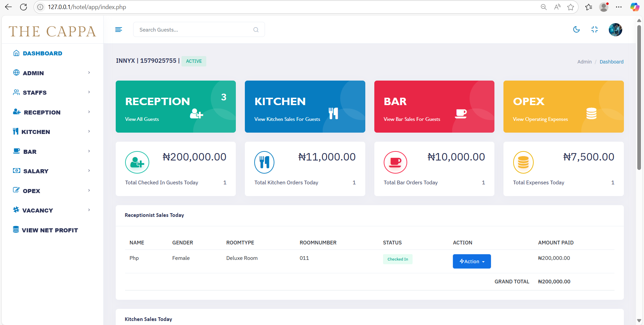Viewport: 644px width, 325px height.
Task: Add this page to browser favorites
Action: [x=571, y=7]
